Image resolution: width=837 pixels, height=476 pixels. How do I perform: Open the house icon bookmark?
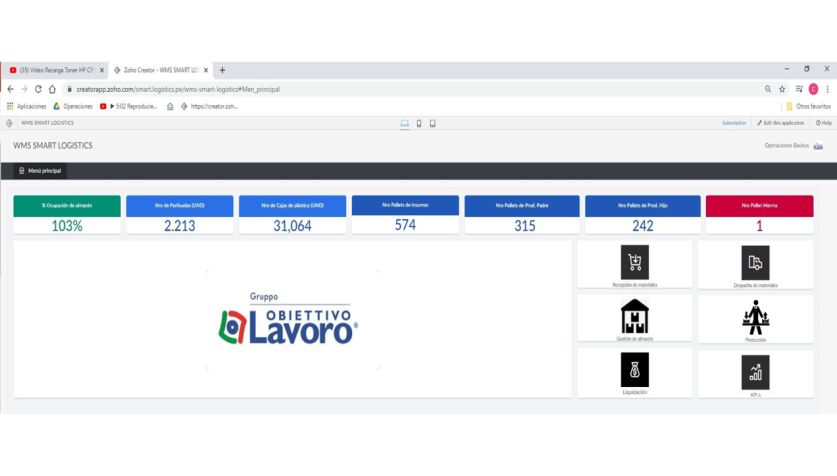click(170, 106)
